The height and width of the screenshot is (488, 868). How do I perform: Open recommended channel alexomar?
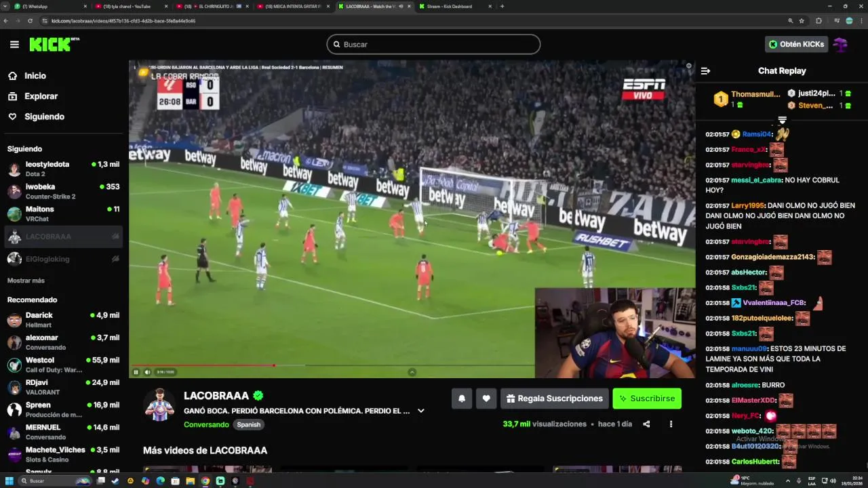63,342
